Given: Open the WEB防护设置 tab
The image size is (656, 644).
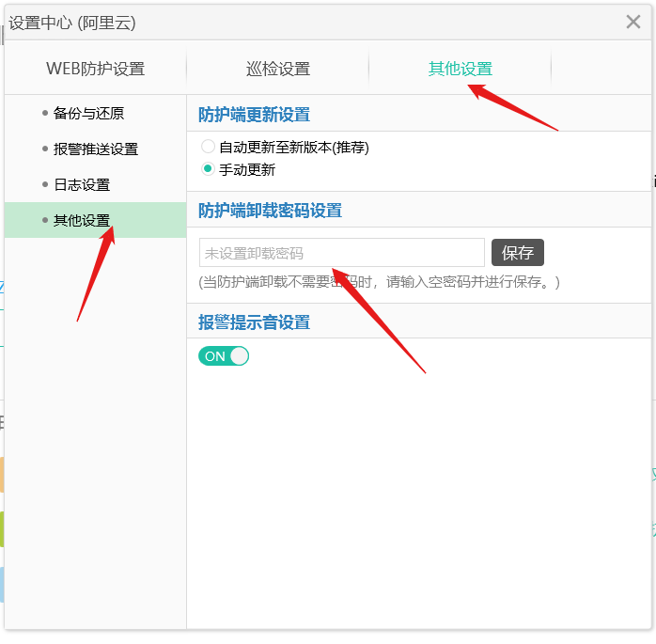Looking at the screenshot, I should tap(95, 69).
